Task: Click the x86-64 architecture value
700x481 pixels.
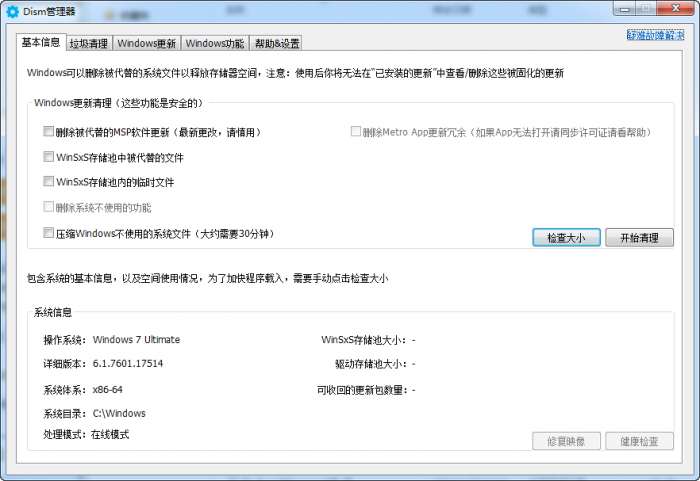Action: pos(108,389)
